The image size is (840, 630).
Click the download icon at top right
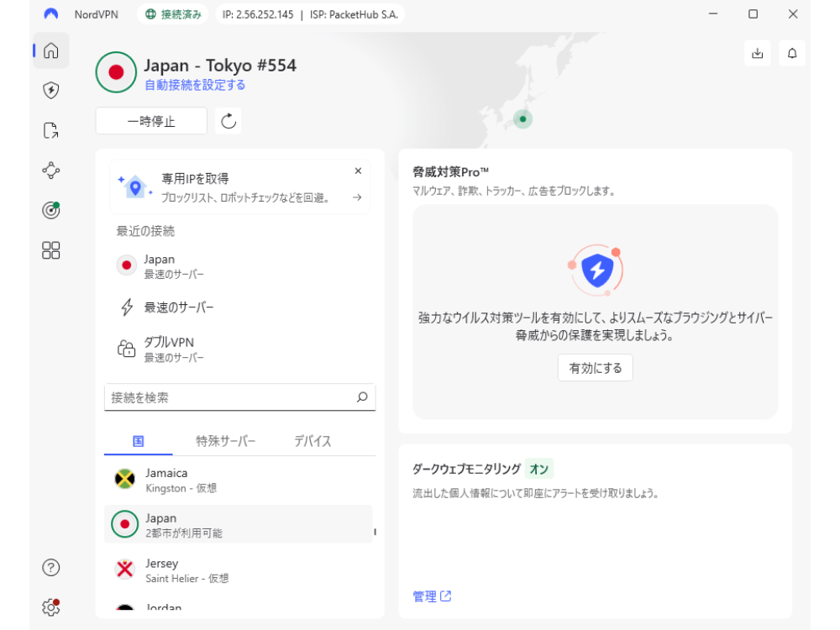pyautogui.click(x=757, y=53)
